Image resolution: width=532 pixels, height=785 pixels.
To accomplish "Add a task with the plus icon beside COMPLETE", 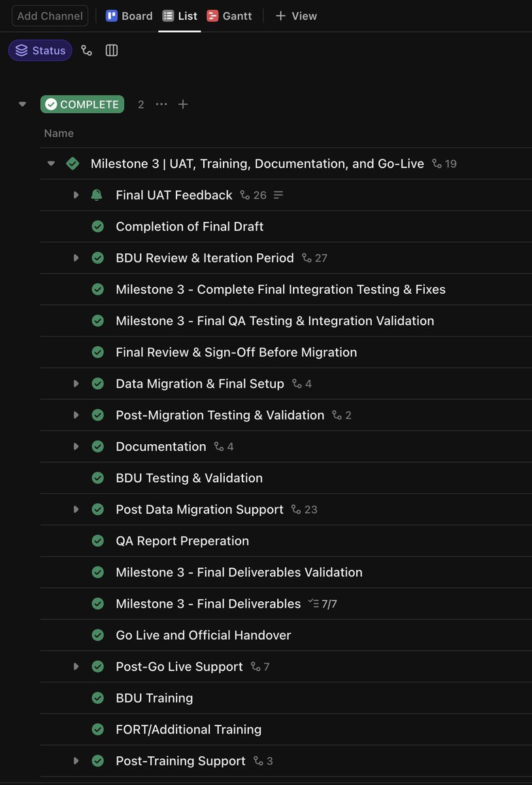I will click(183, 104).
